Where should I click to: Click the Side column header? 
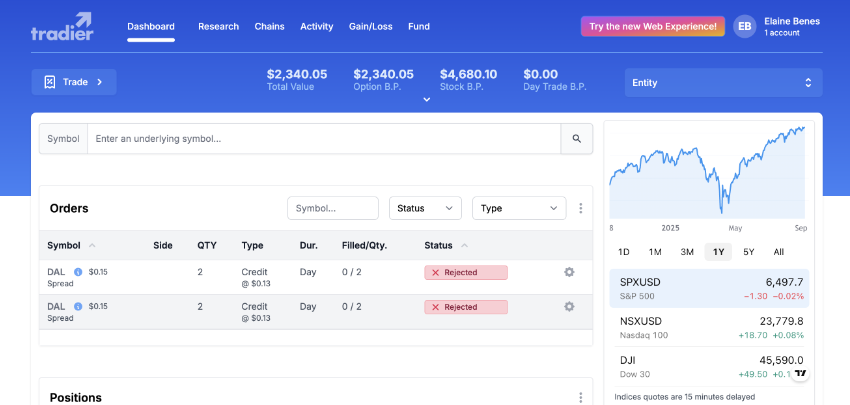[x=163, y=246]
